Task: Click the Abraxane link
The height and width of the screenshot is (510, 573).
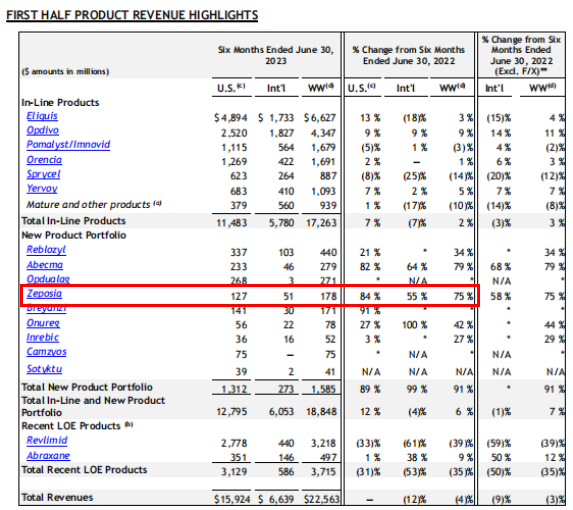Action: (48, 456)
